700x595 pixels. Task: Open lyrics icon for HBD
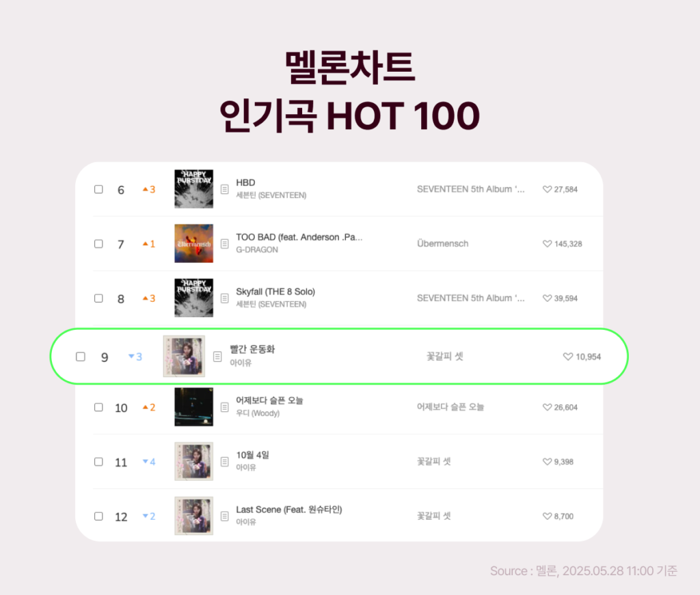224,189
